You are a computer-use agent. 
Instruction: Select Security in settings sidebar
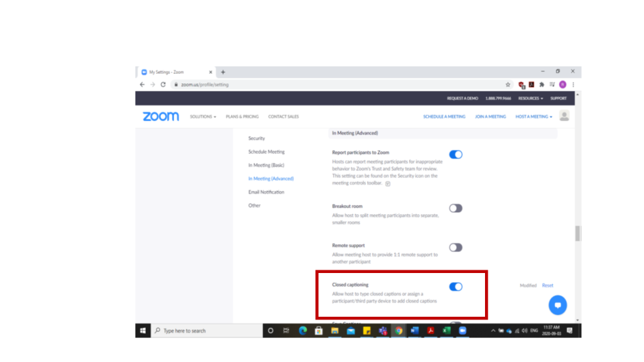(257, 138)
